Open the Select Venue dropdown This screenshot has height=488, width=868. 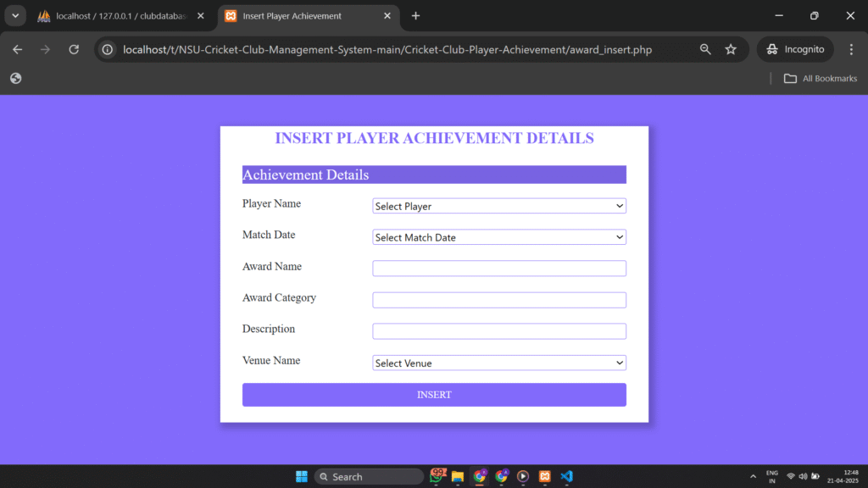(498, 363)
